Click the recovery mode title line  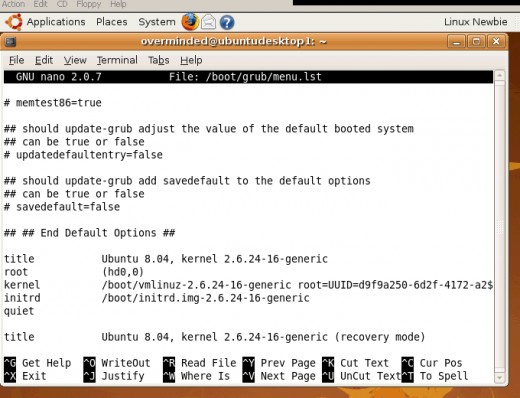click(215, 337)
